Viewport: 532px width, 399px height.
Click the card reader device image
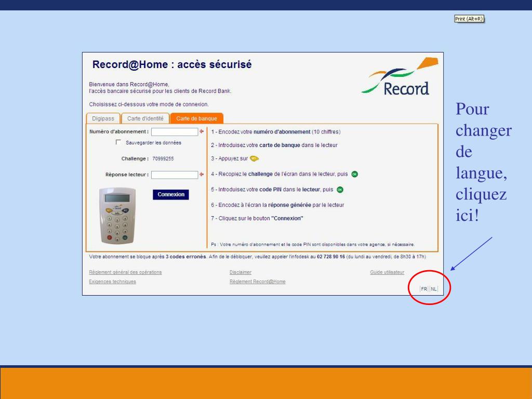pyautogui.click(x=117, y=216)
